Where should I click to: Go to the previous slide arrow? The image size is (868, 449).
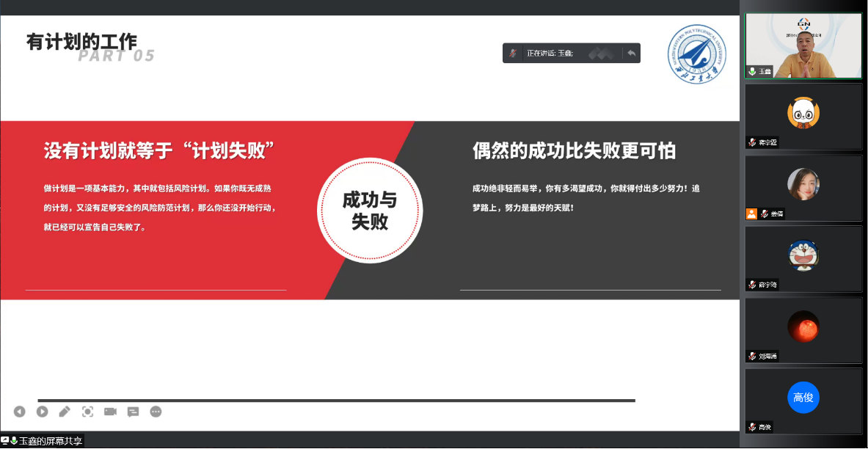click(20, 412)
